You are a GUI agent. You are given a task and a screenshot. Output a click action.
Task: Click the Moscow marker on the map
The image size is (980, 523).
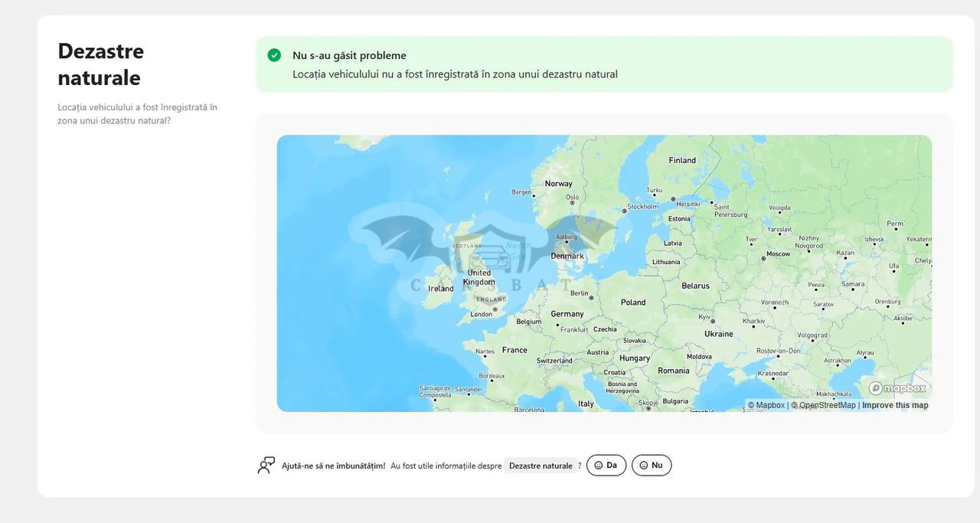pos(763,258)
